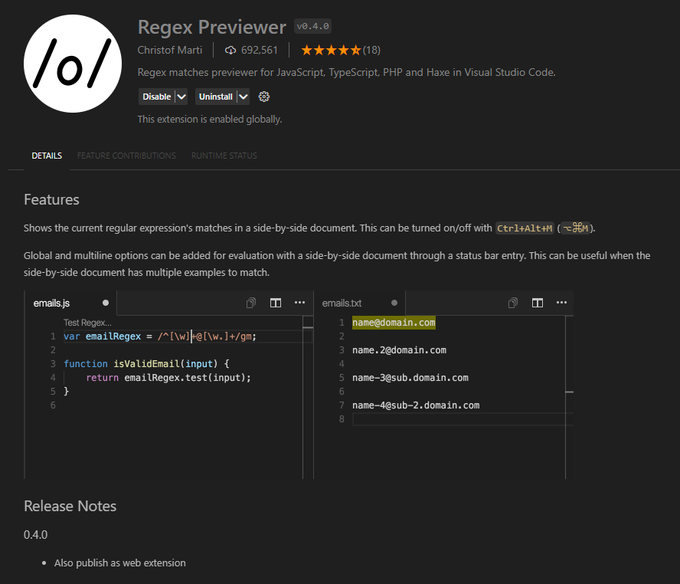Click the Release Notes heading
Image resolution: width=680 pixels, height=584 pixels.
(70, 506)
